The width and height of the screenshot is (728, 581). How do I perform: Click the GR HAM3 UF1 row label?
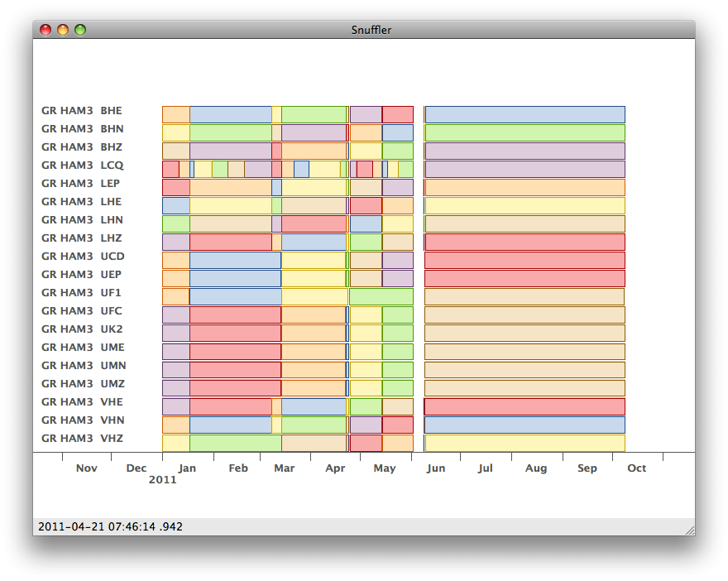pos(81,293)
